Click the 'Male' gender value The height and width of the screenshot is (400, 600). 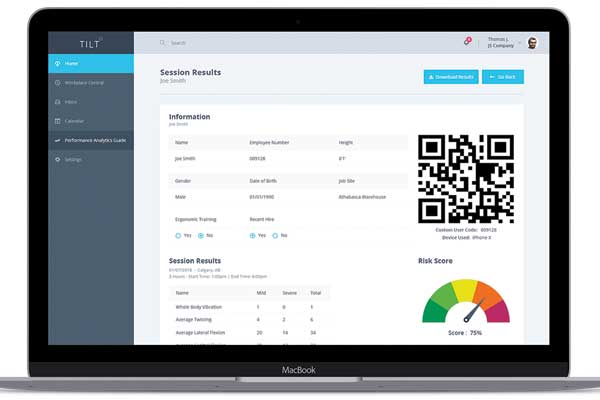click(180, 197)
